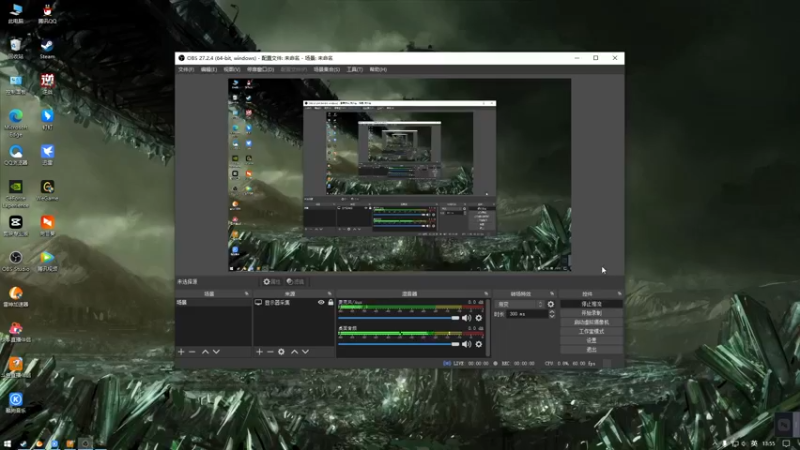Open the WeGame desktop shortcut
This screenshot has width=800, height=450.
47,190
